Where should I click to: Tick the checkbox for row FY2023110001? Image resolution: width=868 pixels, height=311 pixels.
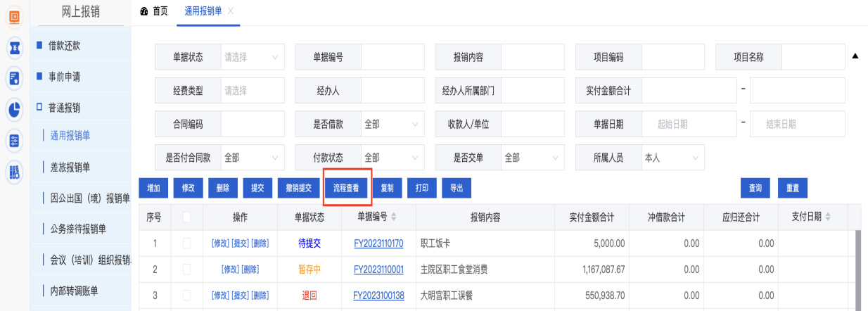186,269
